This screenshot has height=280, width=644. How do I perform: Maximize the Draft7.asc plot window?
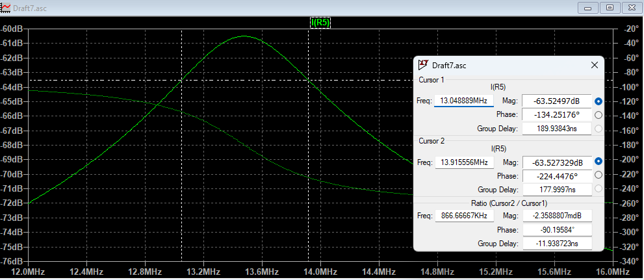(610, 7)
